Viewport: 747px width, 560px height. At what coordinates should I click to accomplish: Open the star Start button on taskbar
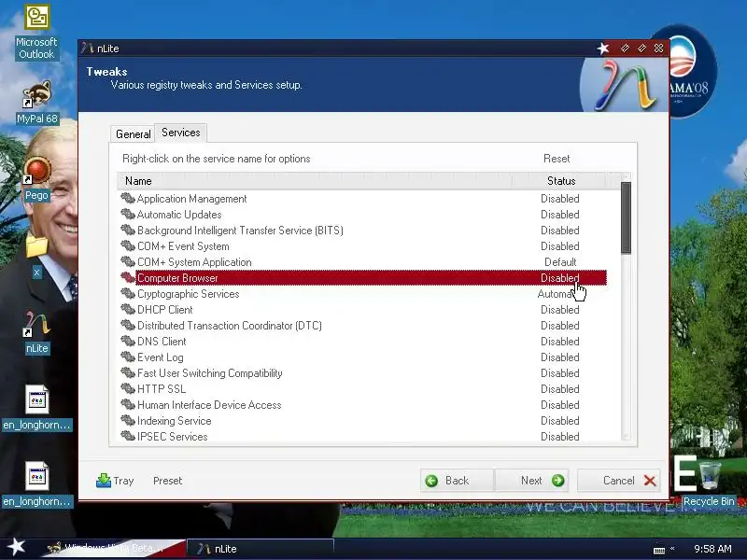16,547
